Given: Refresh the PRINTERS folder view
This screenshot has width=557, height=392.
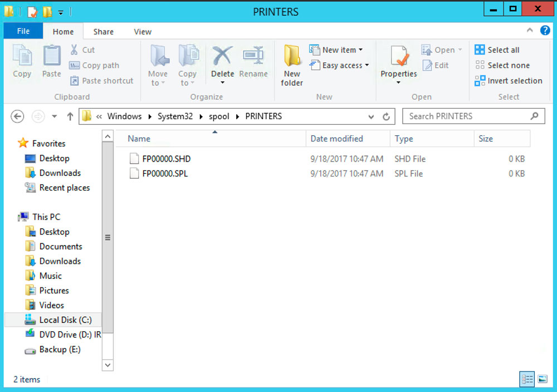Looking at the screenshot, I should (386, 116).
